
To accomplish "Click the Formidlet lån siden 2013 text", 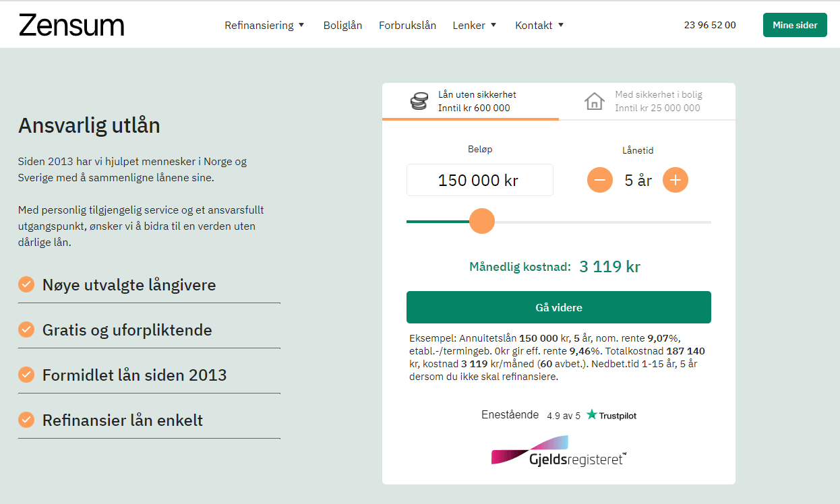I will (135, 375).
